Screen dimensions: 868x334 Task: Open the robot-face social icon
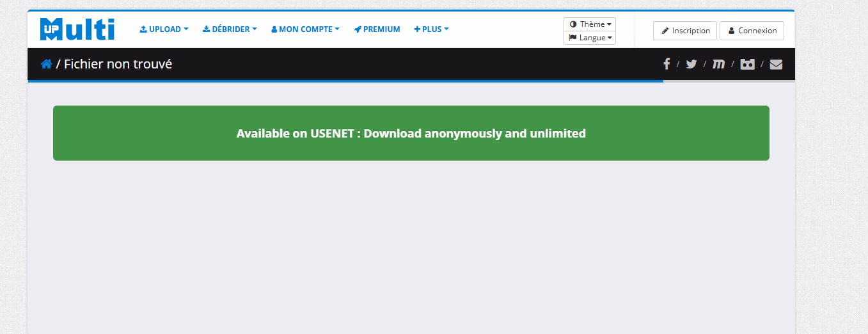click(x=747, y=64)
